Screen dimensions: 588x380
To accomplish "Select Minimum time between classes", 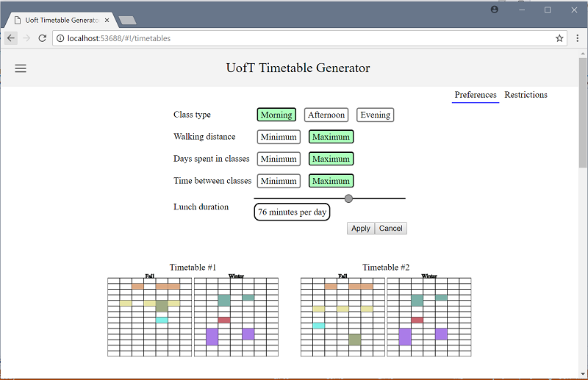I will 279,181.
